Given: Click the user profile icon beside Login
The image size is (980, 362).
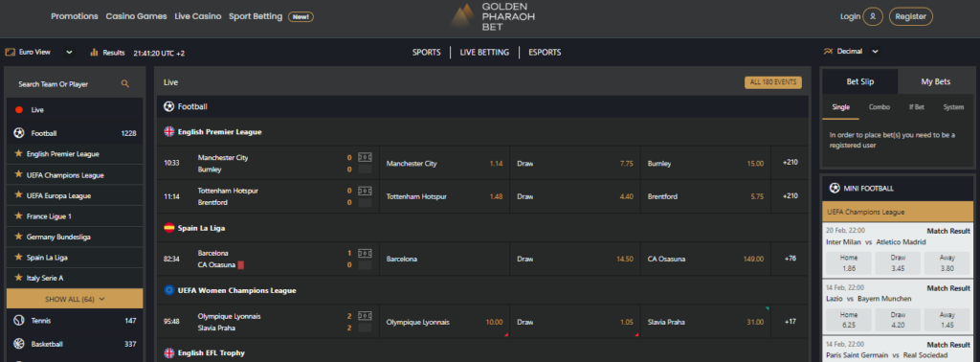Looking at the screenshot, I should coord(873,17).
